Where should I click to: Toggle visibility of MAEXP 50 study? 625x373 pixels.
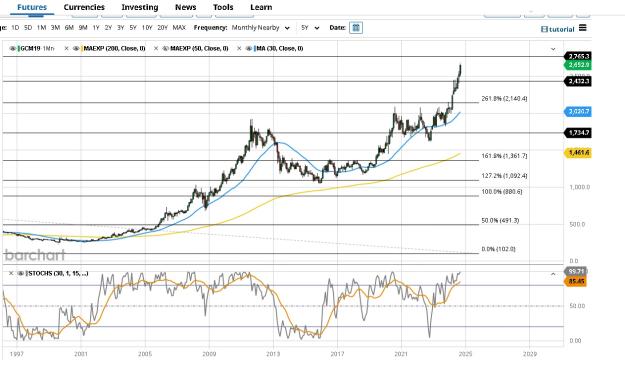165,49
